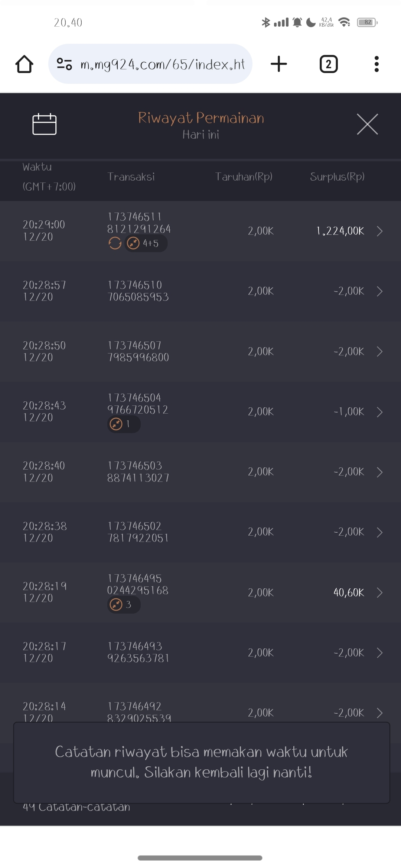Click the URL address bar
Screen dimensions: 401x868
[x=162, y=64]
